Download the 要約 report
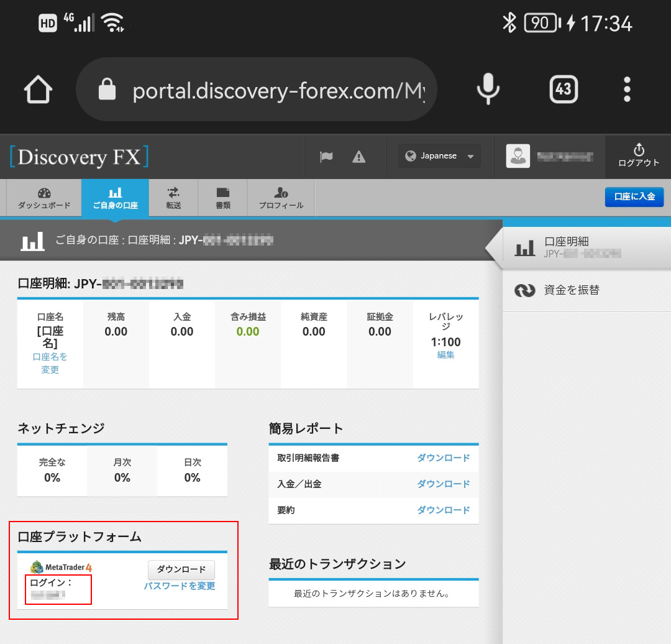Image resolution: width=671 pixels, height=644 pixels. (444, 510)
